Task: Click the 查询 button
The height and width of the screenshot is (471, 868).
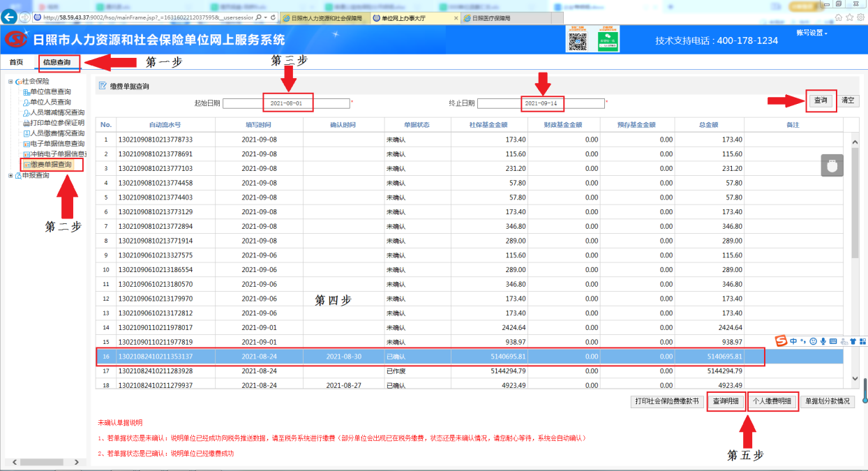Action: 821,100
